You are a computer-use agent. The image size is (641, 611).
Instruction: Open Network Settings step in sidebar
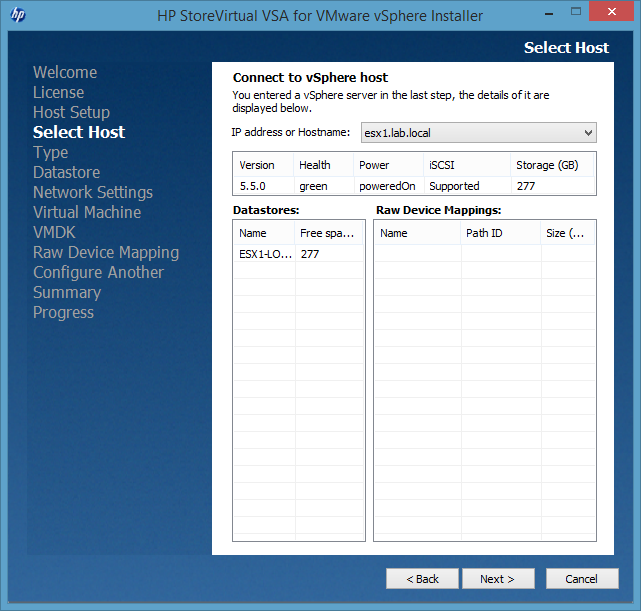93,192
